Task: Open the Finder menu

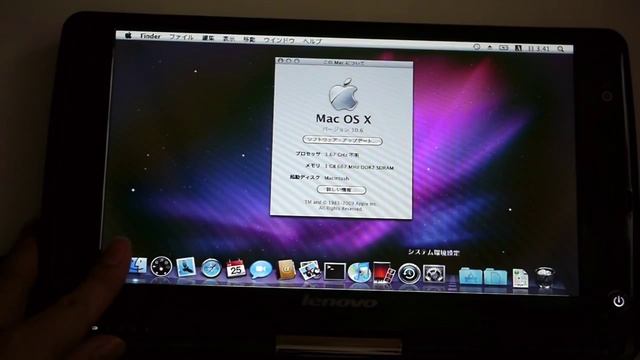Action: pos(151,36)
